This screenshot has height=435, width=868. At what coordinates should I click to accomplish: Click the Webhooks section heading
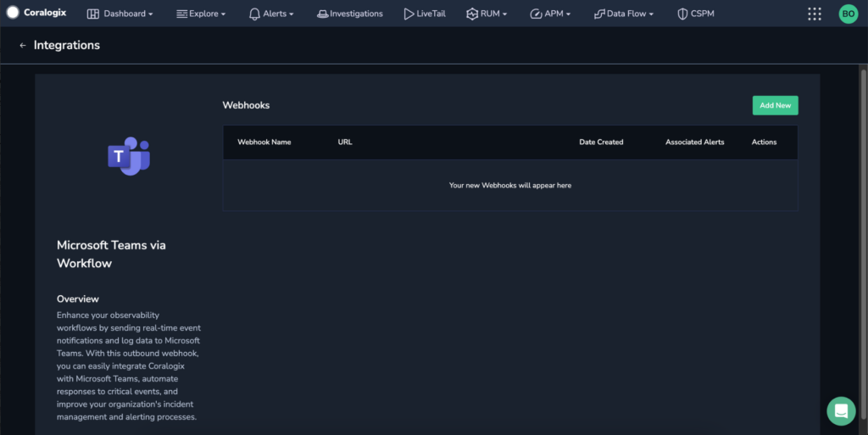tap(246, 105)
